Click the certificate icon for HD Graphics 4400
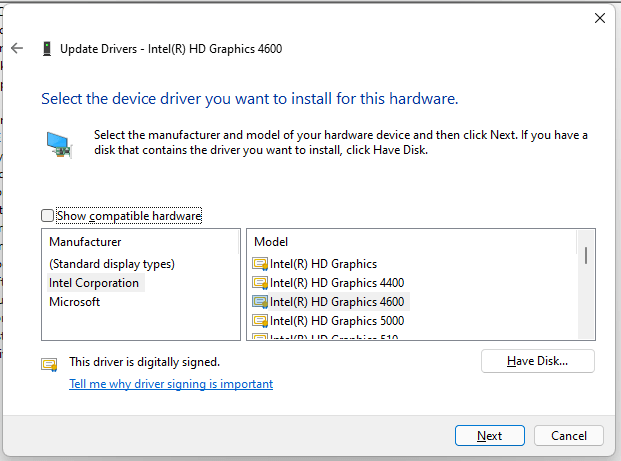The width and height of the screenshot is (621, 461). click(260, 283)
